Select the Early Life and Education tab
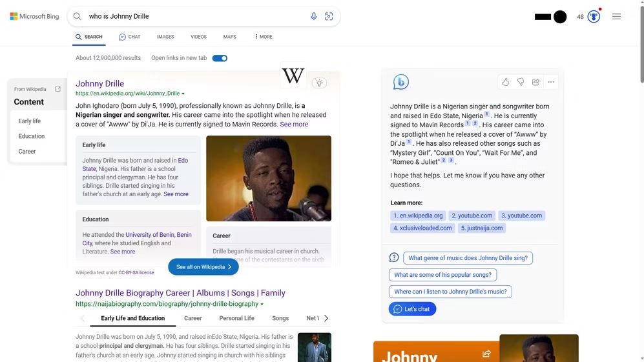 click(x=132, y=318)
